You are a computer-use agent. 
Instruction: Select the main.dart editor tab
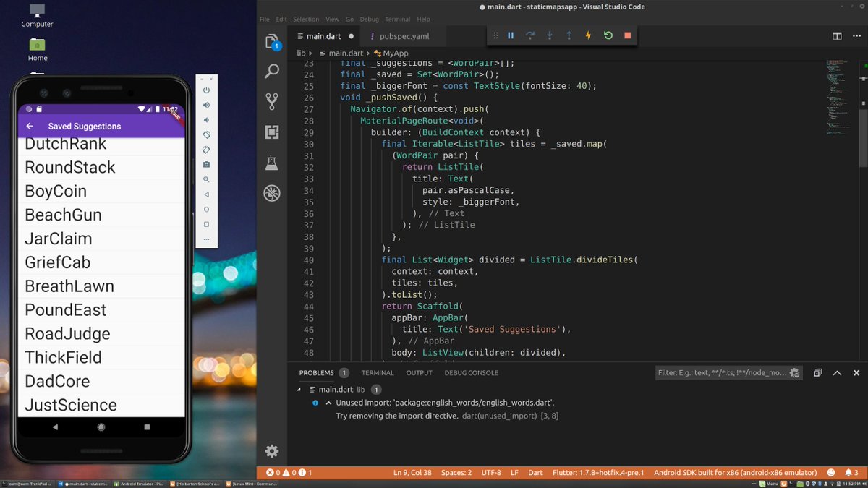[324, 36]
